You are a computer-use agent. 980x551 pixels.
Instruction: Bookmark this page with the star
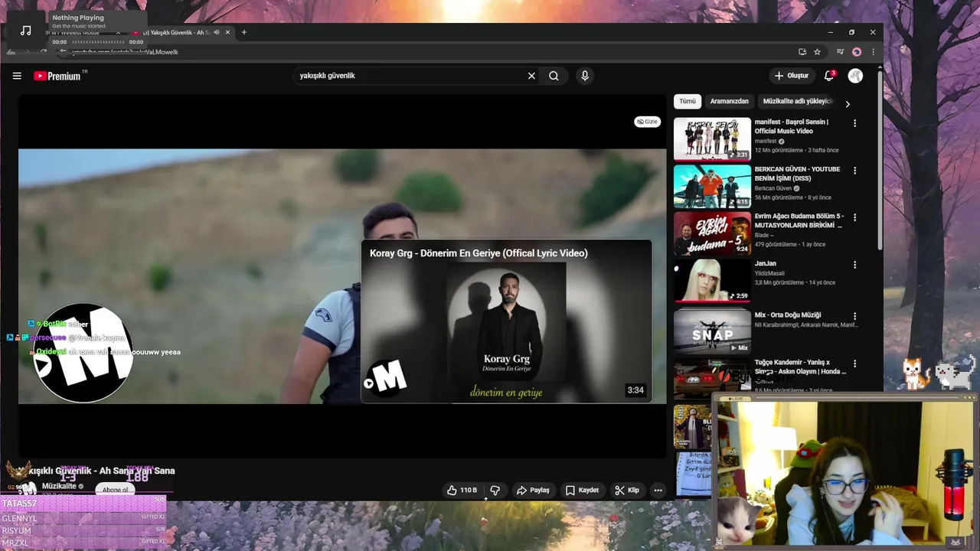tap(817, 52)
